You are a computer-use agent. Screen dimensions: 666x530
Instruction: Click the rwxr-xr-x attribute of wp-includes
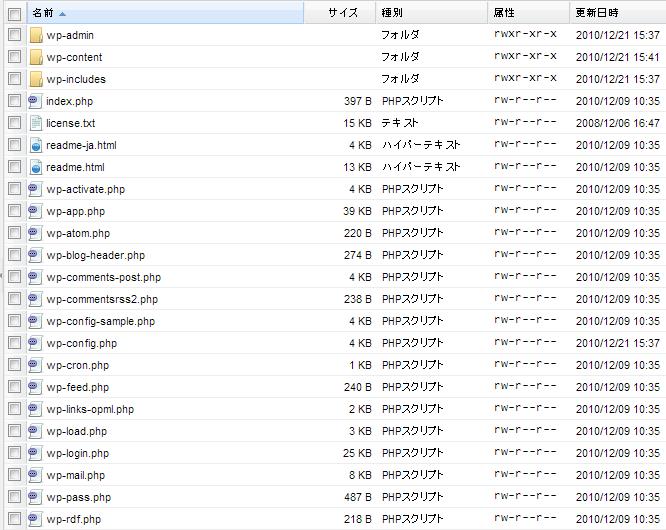(525, 78)
